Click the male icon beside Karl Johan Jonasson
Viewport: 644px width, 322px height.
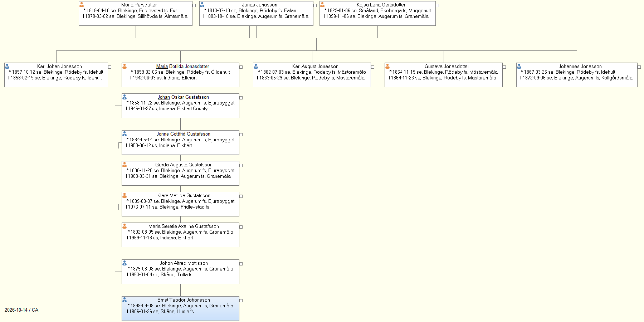[x=7, y=66]
